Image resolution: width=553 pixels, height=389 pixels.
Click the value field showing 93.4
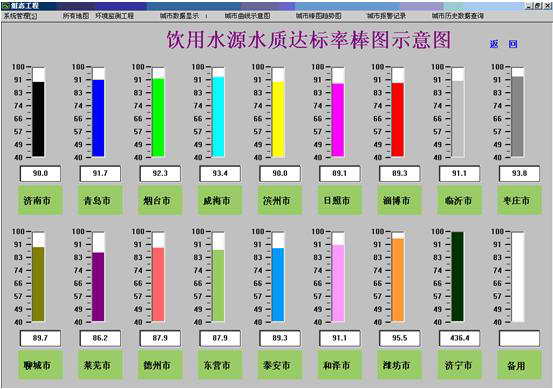tap(220, 174)
